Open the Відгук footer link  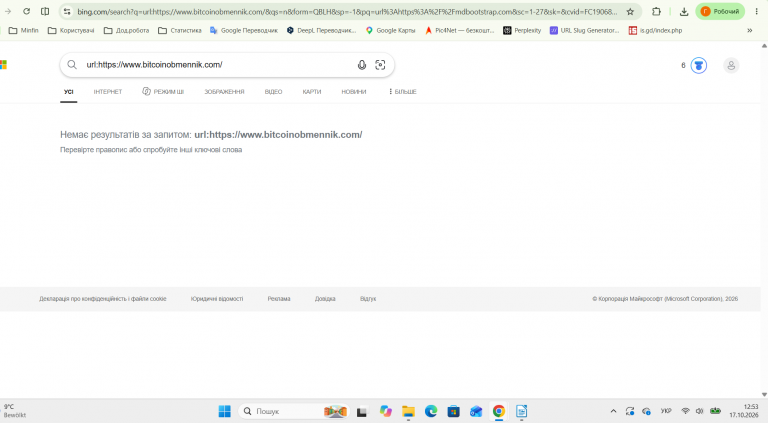[x=368, y=299]
